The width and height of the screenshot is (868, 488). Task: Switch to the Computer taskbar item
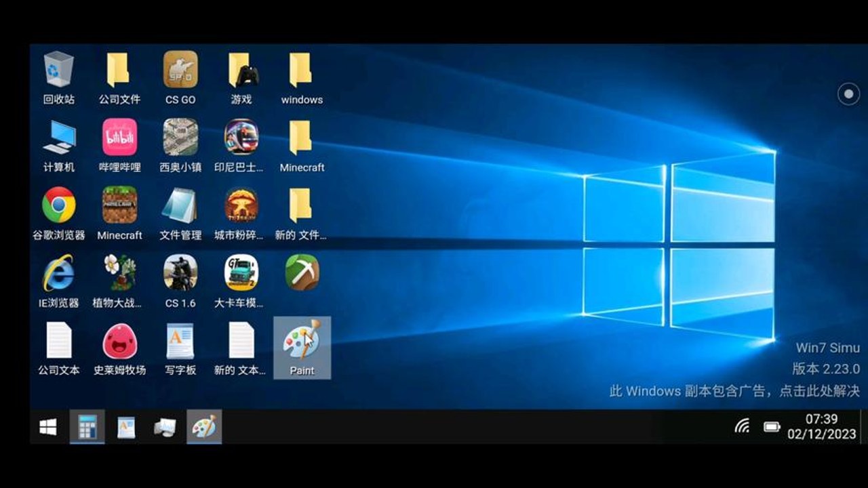[x=165, y=427]
